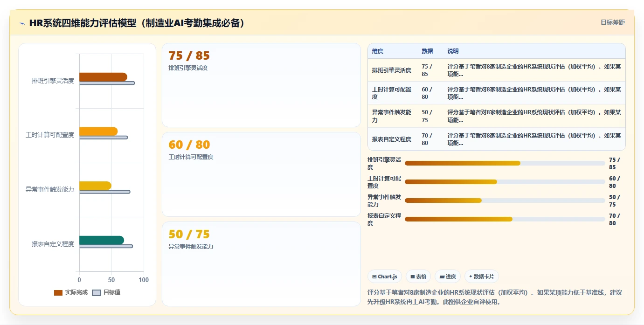Toggle the 目标值 legend swatch
This screenshot has height=325, width=644.
[97, 293]
